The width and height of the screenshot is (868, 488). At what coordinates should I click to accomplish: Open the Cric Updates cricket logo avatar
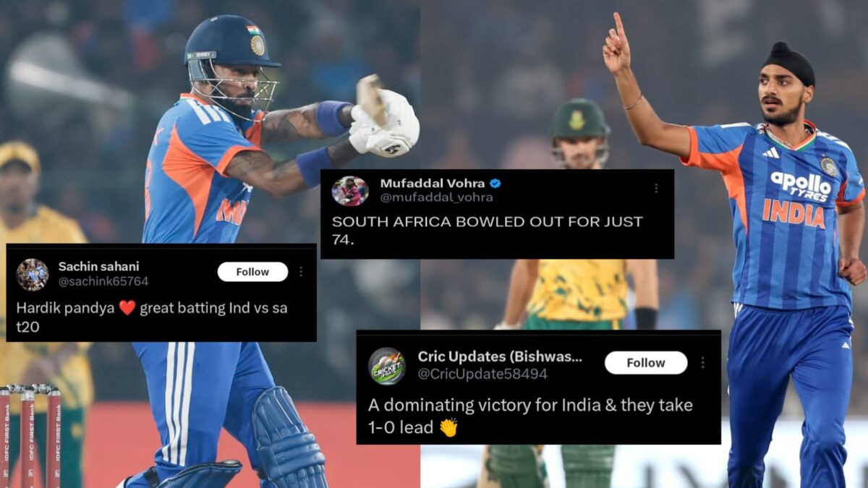coord(387,366)
